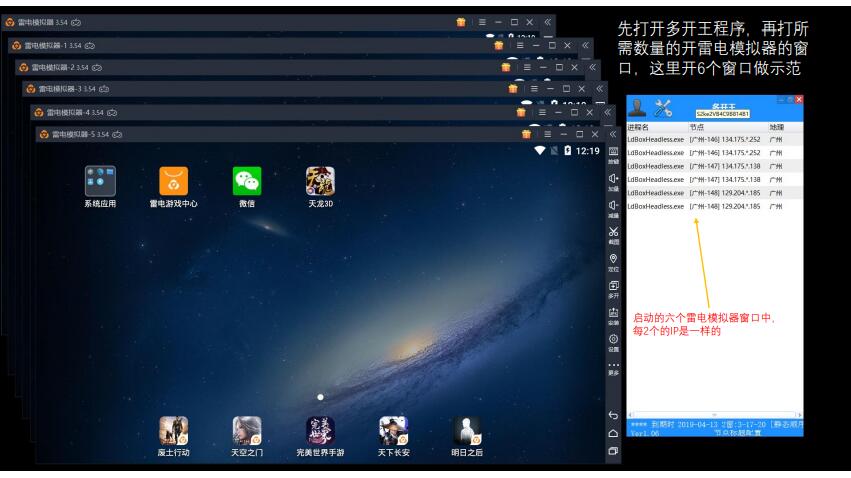851x478 pixels.
Task: Click gift icon in 雷电模拟器-1 title bar
Action: (x=499, y=46)
